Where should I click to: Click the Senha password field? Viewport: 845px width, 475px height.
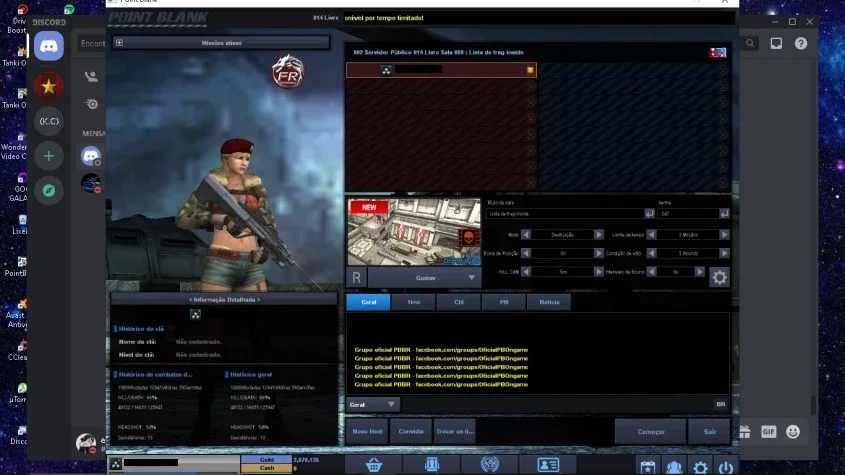(688, 214)
